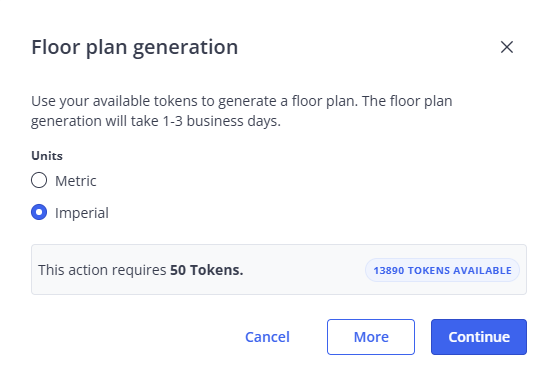557x385 pixels.
Task: Cancel the floor plan generation
Action: [x=267, y=337]
